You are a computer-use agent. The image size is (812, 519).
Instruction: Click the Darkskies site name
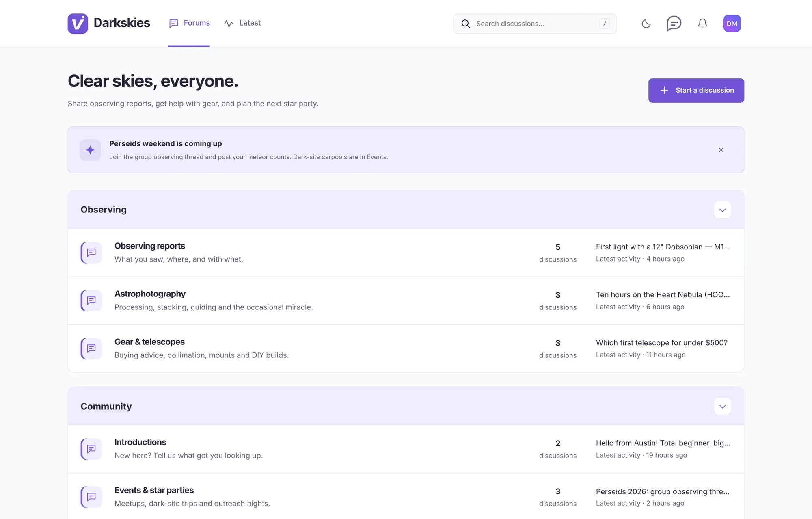pyautogui.click(x=122, y=23)
